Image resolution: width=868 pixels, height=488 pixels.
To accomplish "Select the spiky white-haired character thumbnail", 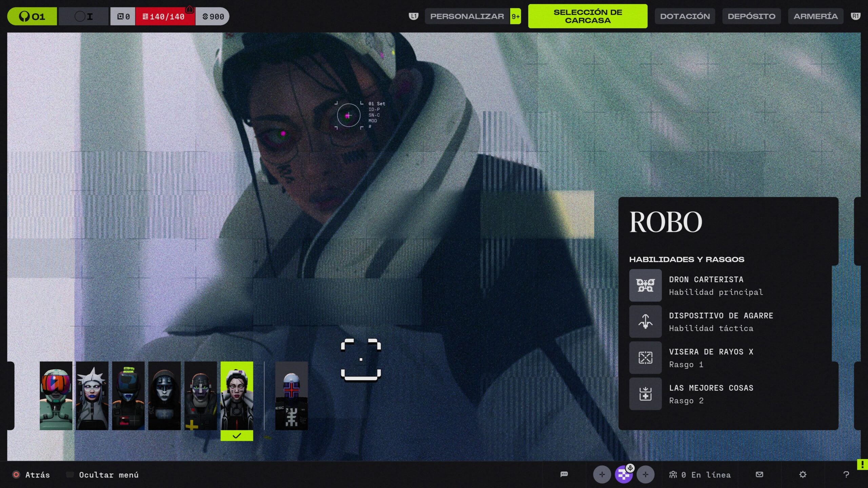I will [92, 395].
